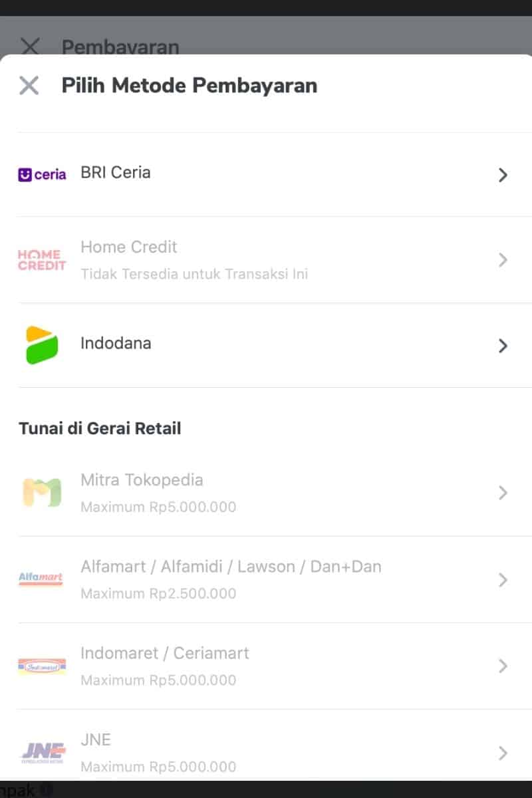
Task: Tap the Tunai di Gerai Retail header
Action: pos(100,428)
